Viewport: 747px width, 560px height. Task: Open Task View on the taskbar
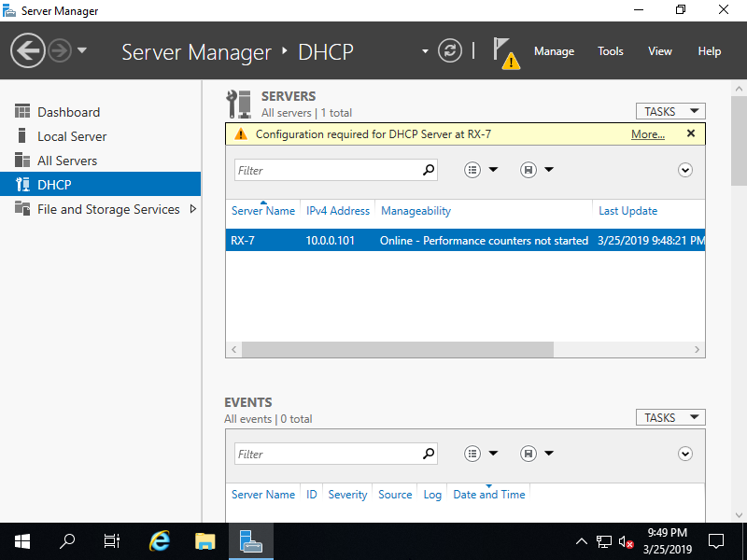(112, 541)
